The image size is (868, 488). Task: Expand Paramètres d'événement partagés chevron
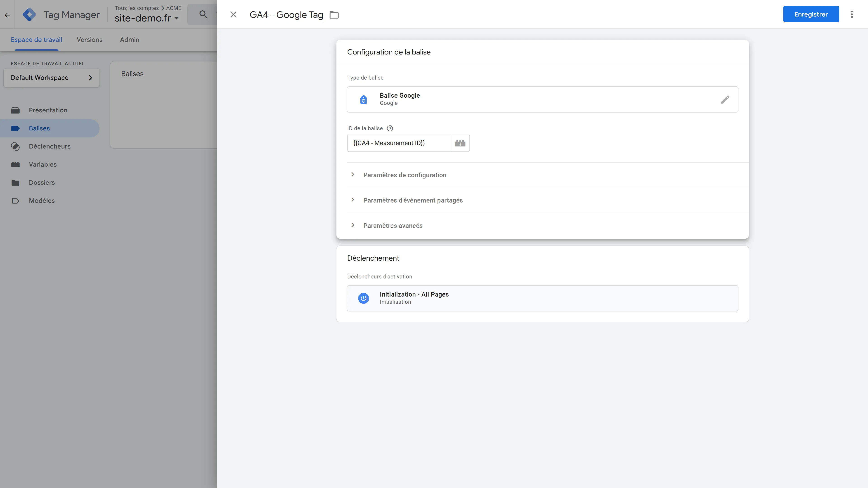(352, 200)
